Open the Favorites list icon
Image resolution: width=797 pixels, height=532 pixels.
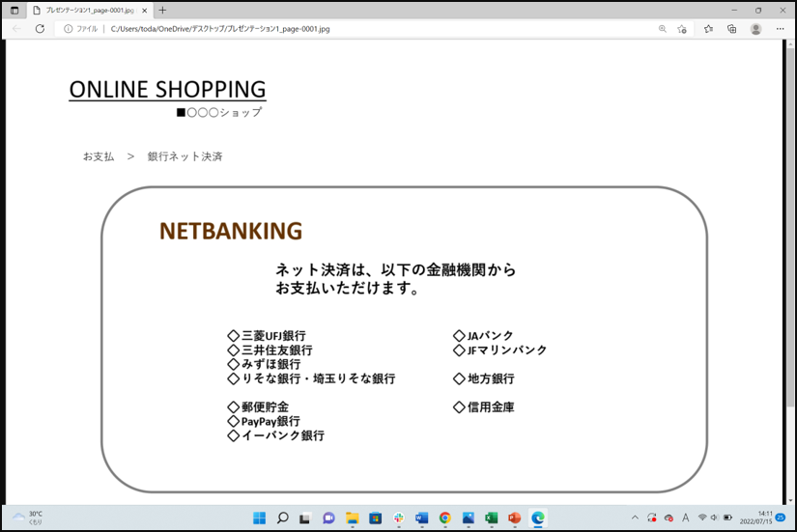point(708,29)
